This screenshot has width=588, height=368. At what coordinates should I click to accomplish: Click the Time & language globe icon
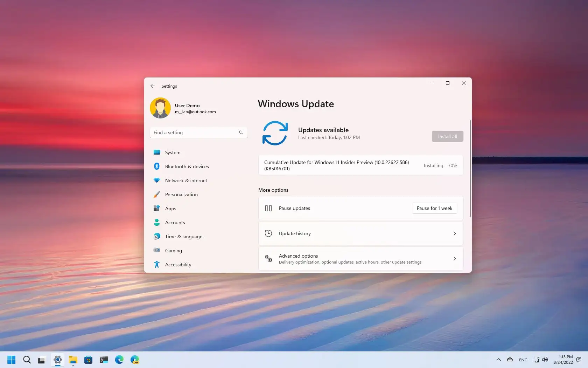(x=157, y=236)
